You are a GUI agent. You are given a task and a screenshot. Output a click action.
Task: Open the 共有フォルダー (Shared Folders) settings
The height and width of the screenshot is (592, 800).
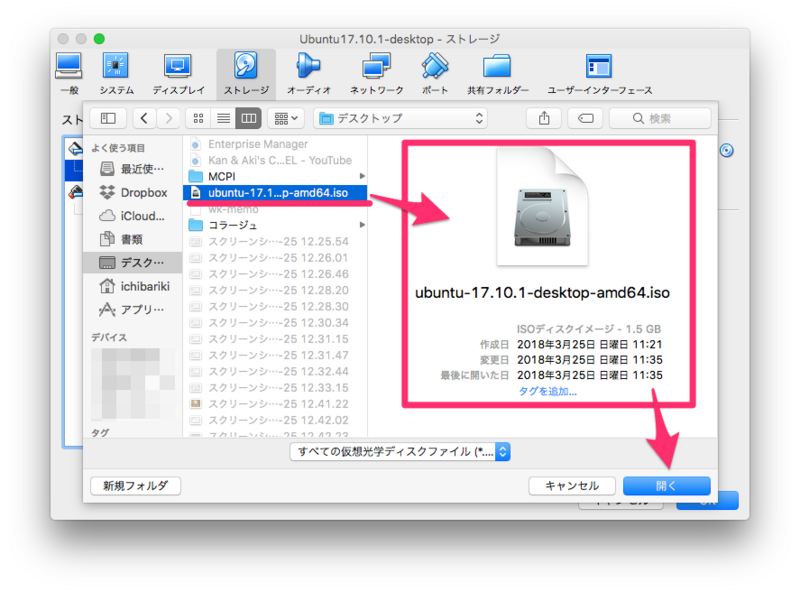(x=497, y=73)
